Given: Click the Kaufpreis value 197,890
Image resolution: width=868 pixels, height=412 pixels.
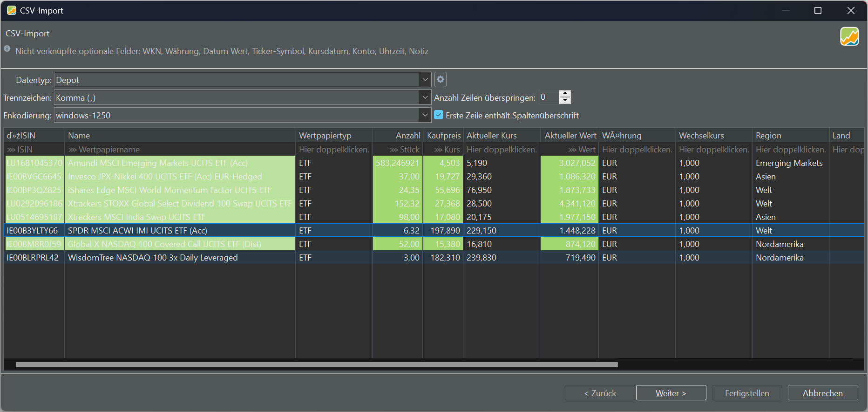Looking at the screenshot, I should (443, 230).
